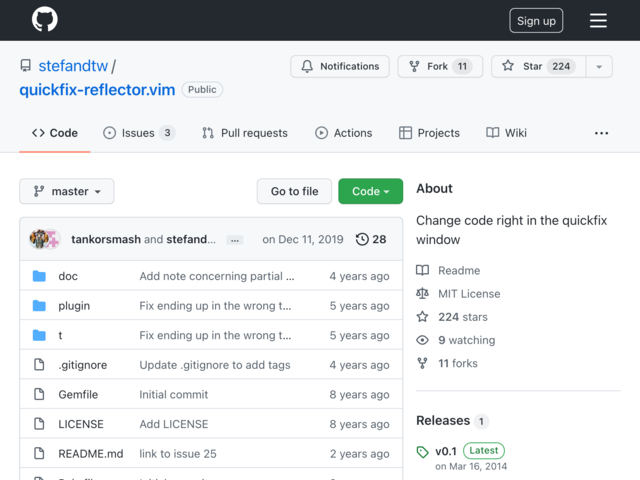Click the plugin folder icon
Image resolution: width=640 pixels, height=480 pixels.
(39, 305)
